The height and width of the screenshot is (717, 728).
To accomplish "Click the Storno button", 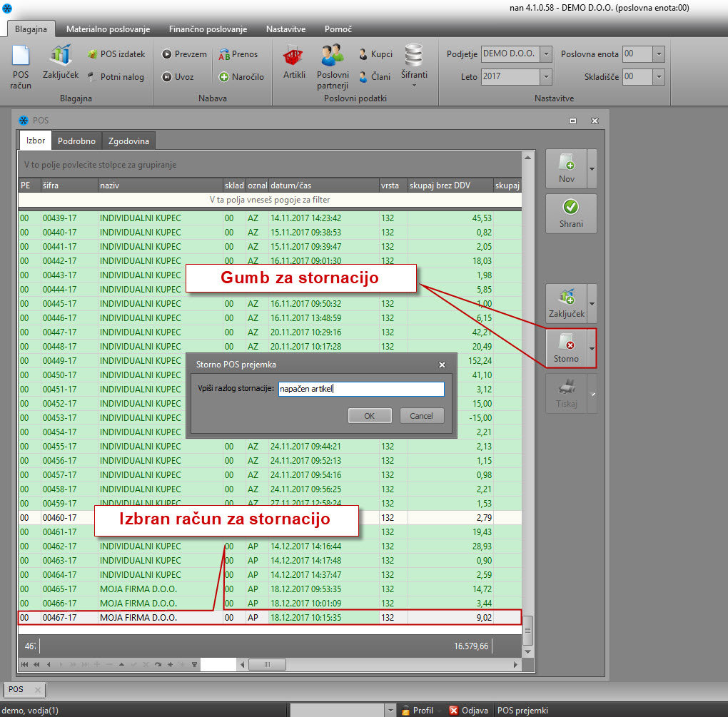I will (x=566, y=349).
